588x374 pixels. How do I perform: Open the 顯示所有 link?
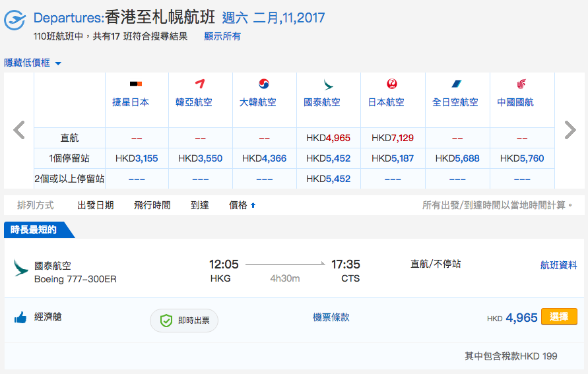point(222,36)
